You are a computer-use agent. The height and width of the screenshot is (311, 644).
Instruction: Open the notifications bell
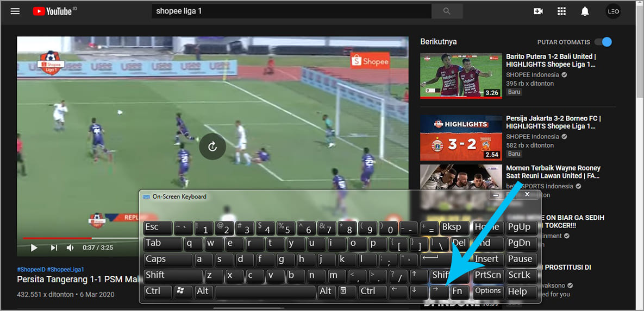[585, 11]
